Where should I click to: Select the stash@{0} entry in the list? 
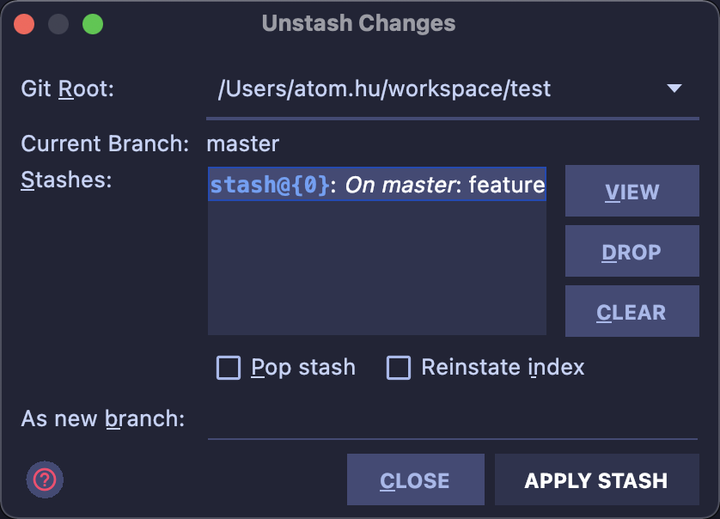[377, 184]
